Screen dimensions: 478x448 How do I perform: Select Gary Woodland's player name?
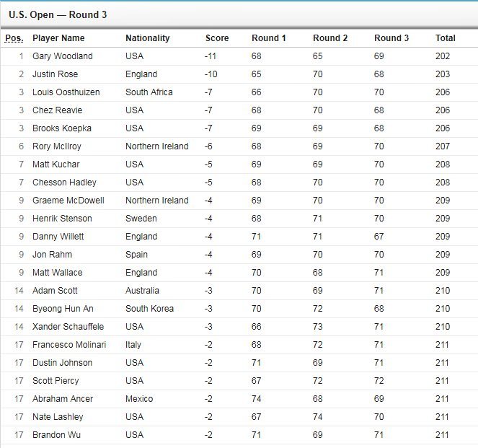click(63, 56)
